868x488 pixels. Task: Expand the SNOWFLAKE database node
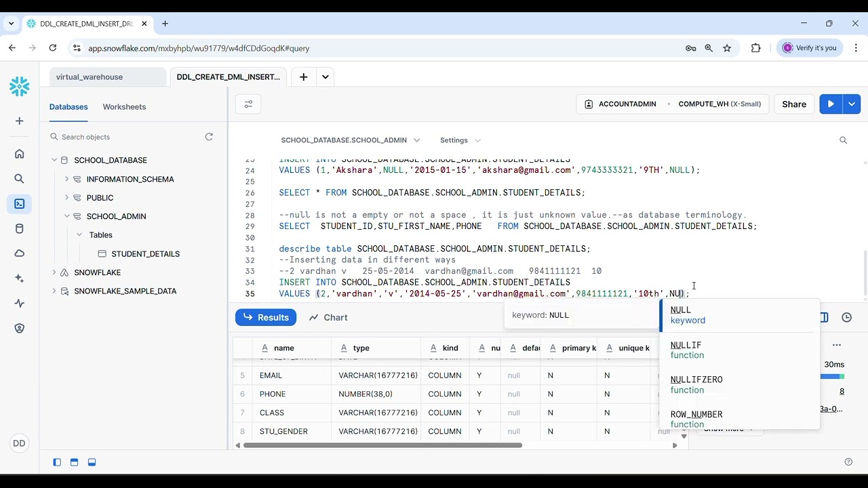click(x=54, y=272)
